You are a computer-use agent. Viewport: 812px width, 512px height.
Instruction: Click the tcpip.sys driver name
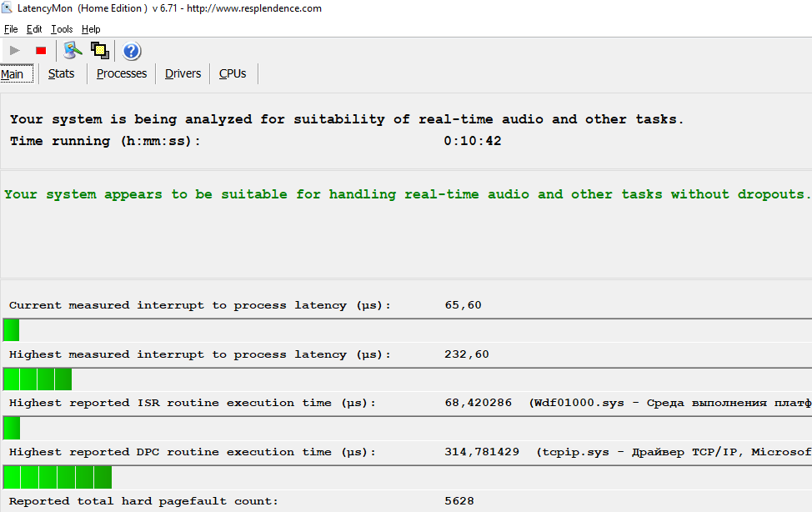(x=575, y=452)
